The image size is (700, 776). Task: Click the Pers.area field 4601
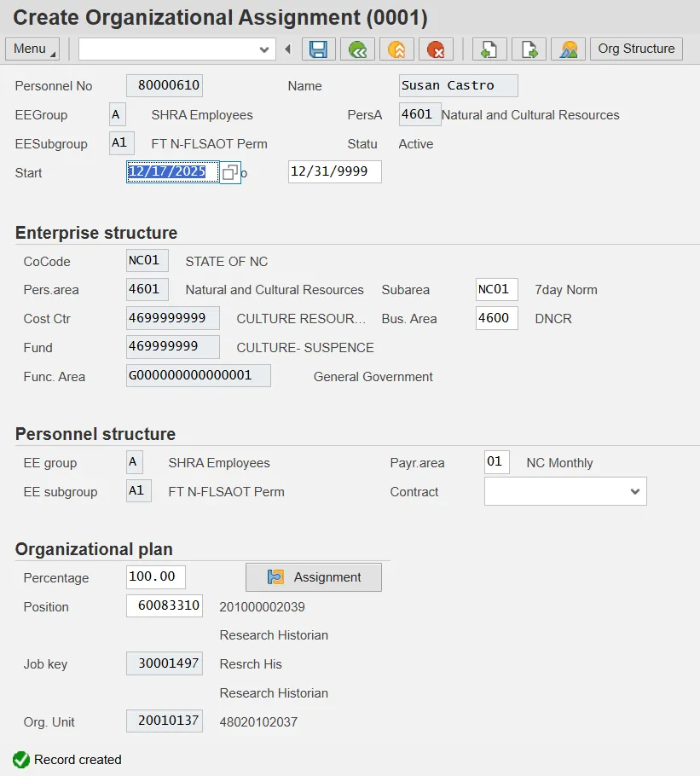(148, 290)
